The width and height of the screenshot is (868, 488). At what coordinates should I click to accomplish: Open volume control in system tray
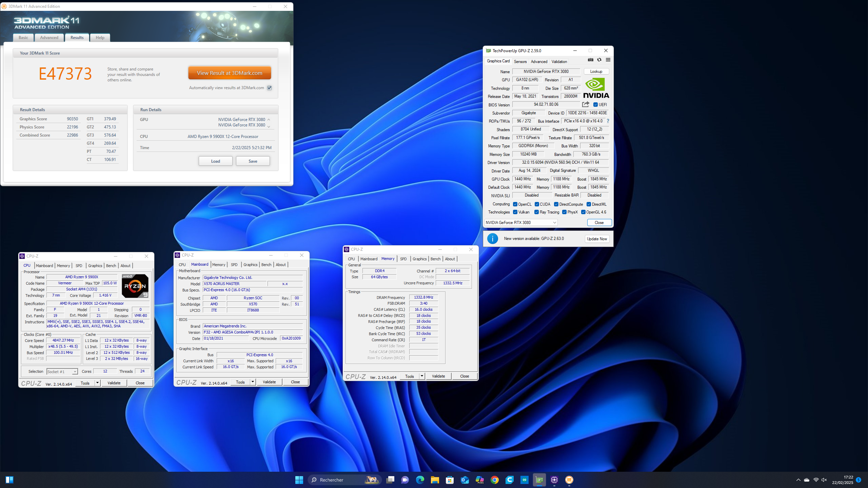(824, 480)
